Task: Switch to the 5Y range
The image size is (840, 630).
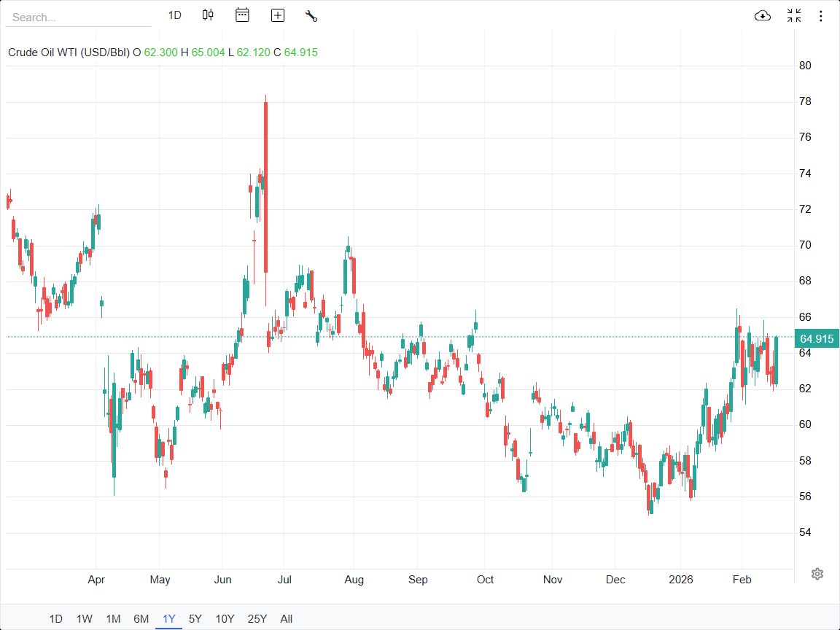Action: [x=195, y=619]
